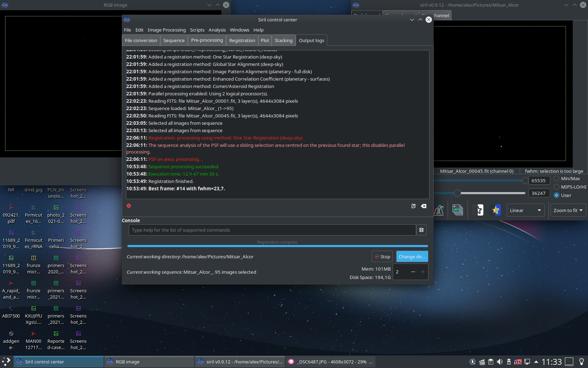Clear the output log with backspace icon
588x368 pixels.
(423, 206)
